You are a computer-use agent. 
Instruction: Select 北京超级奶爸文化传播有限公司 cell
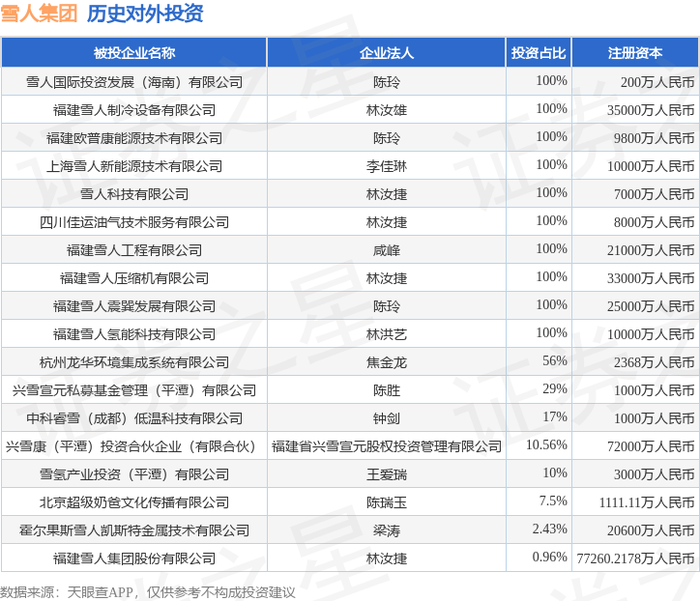(134, 502)
